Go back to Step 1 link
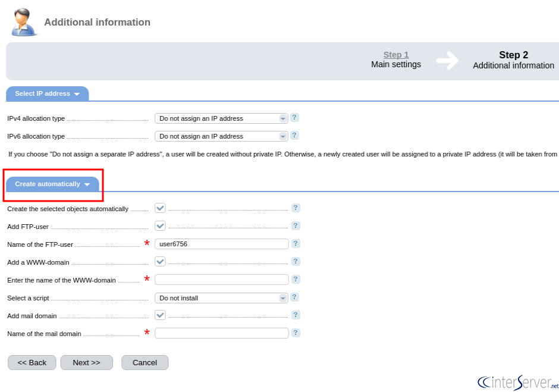The height and width of the screenshot is (392, 559). pyautogui.click(x=395, y=55)
